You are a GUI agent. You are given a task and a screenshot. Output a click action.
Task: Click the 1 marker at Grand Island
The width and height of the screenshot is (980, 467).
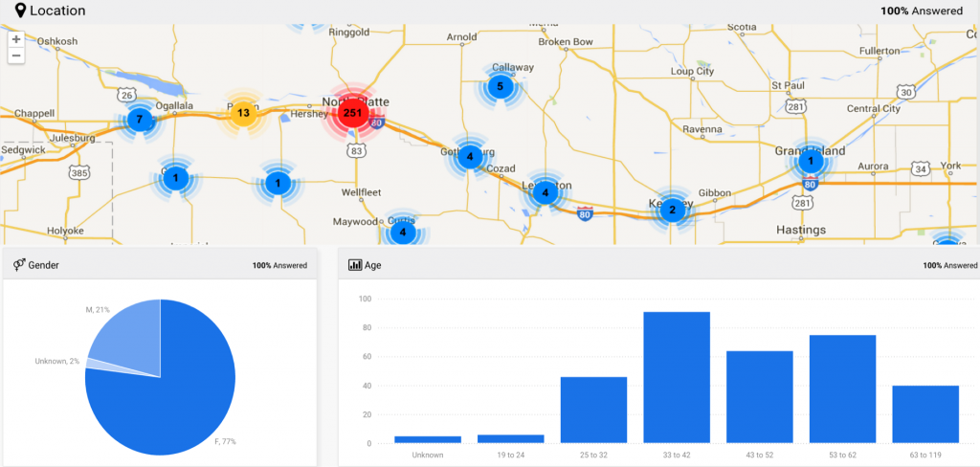point(812,160)
